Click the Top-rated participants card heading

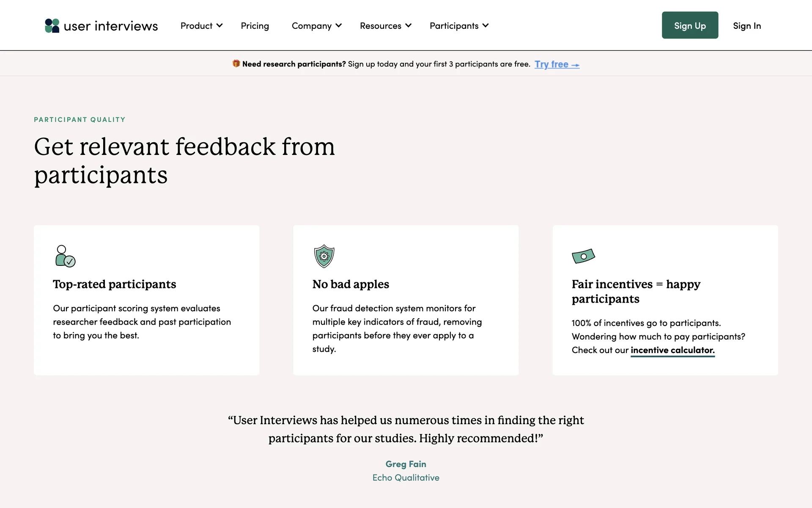[114, 284]
